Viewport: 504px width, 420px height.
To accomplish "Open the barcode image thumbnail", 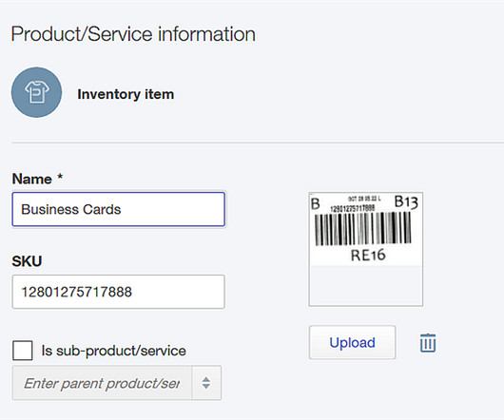I will click(x=366, y=249).
